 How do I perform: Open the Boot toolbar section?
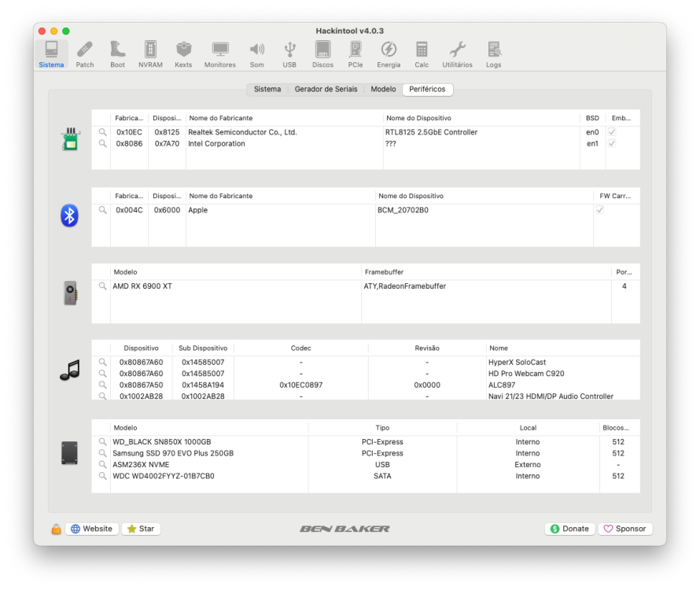pos(117,54)
